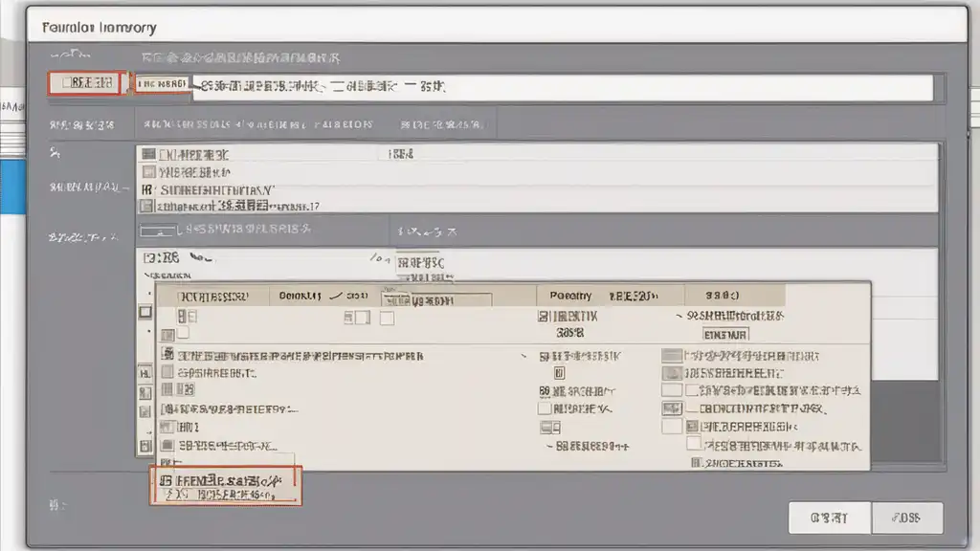Click the wide white input field in the top row
980x551 pixels.
click(x=563, y=87)
